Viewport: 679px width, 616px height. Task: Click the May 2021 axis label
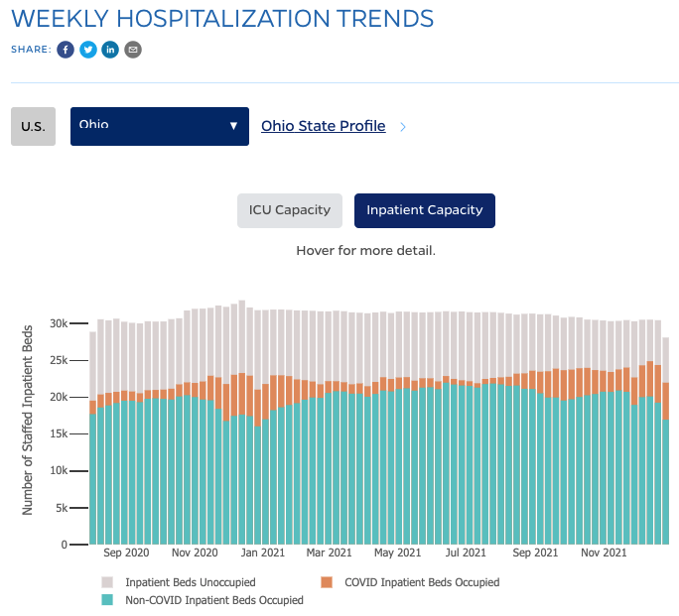pos(397,553)
